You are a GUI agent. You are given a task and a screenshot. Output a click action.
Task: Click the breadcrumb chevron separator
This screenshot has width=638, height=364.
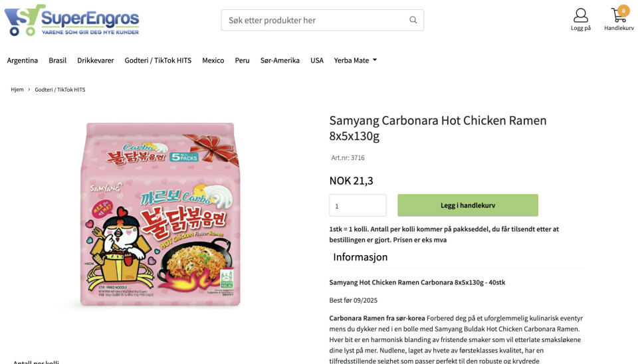[29, 90]
